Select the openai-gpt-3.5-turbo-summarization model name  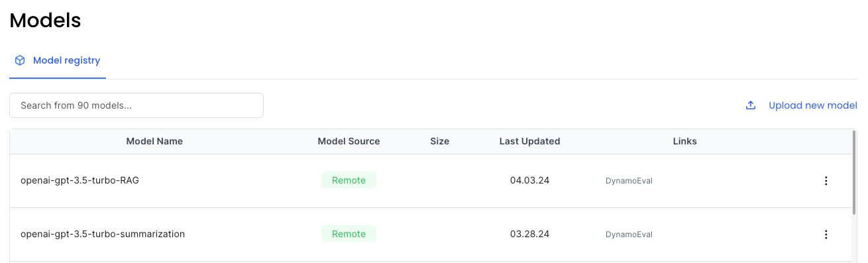coord(103,234)
